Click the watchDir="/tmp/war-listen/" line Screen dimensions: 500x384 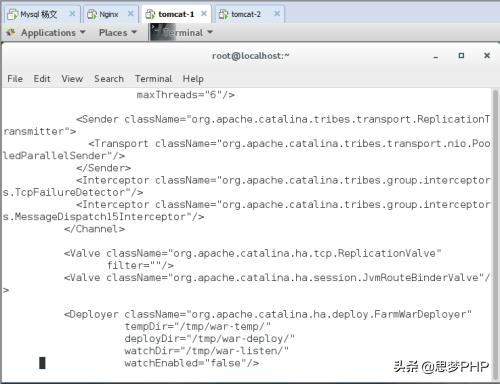(x=207, y=351)
